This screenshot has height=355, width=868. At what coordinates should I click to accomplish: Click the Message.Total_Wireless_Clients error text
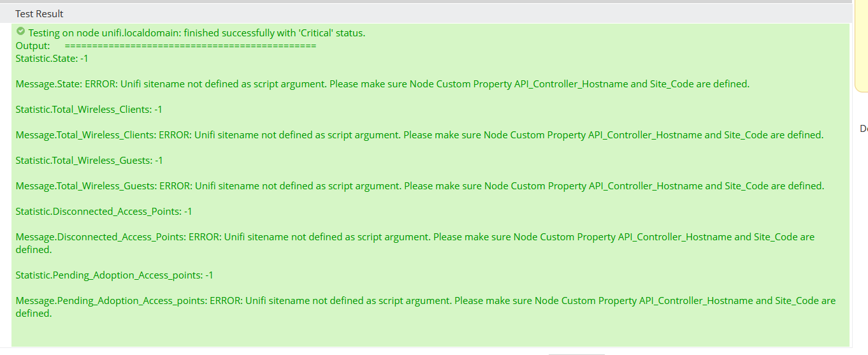[419, 135]
